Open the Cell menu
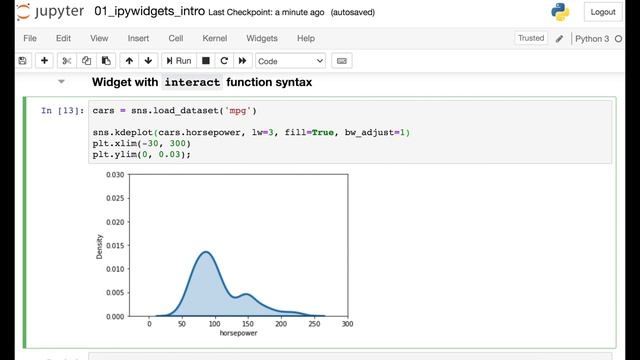 176,38
